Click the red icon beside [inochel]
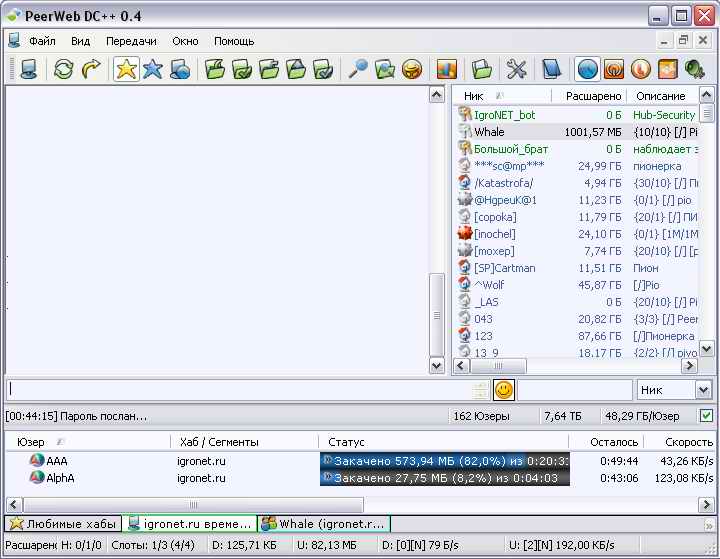The width and height of the screenshot is (720, 559). [465, 233]
